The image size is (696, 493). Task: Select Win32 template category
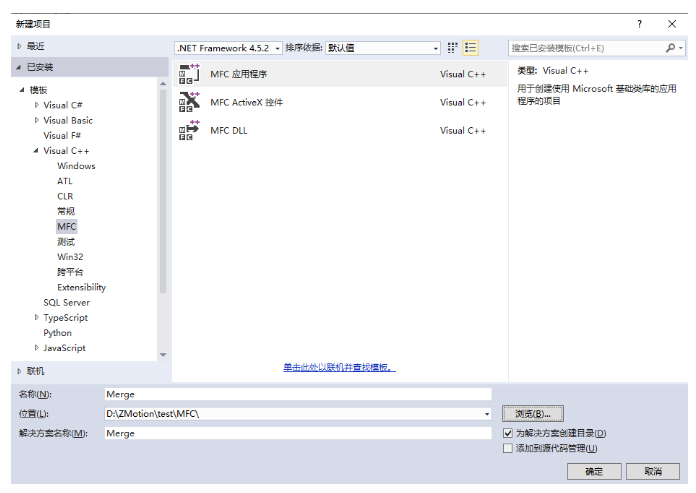click(x=70, y=257)
